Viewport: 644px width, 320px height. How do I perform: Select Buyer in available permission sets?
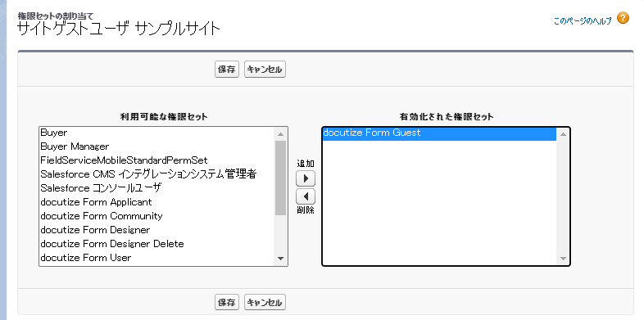(157, 133)
